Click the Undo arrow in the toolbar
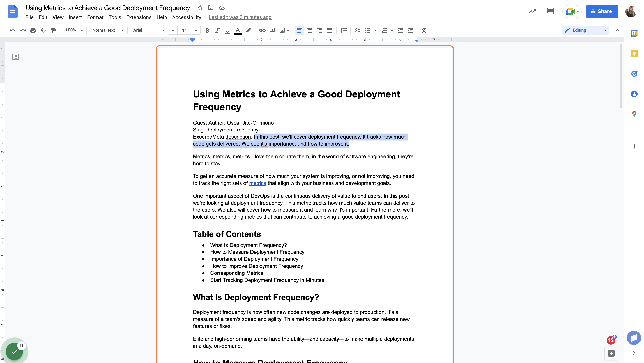Image resolution: width=644 pixels, height=363 pixels. [13, 30]
